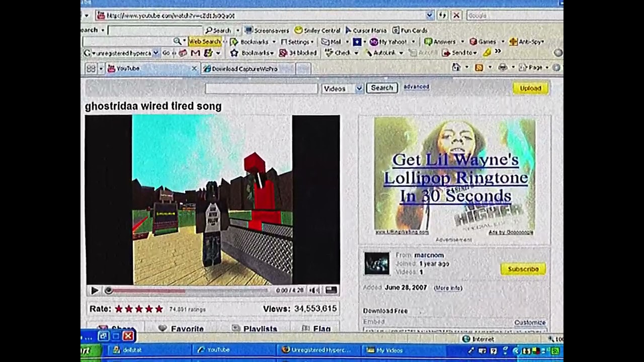
Task: Open the Playlists option below video
Action: 255,329
